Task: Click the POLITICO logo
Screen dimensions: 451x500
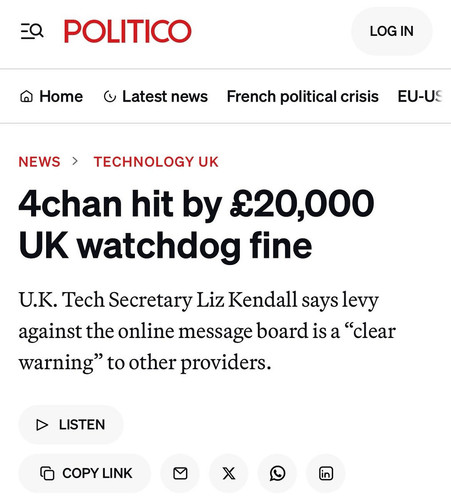Action: pos(128,31)
